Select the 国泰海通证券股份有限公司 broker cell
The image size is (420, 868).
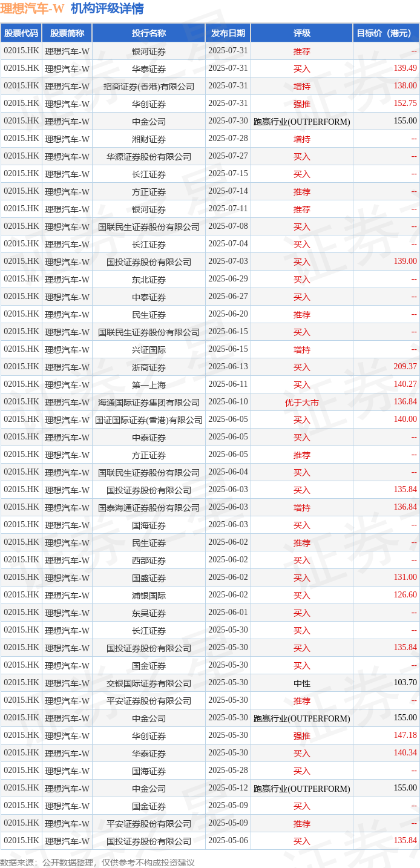coord(148,508)
